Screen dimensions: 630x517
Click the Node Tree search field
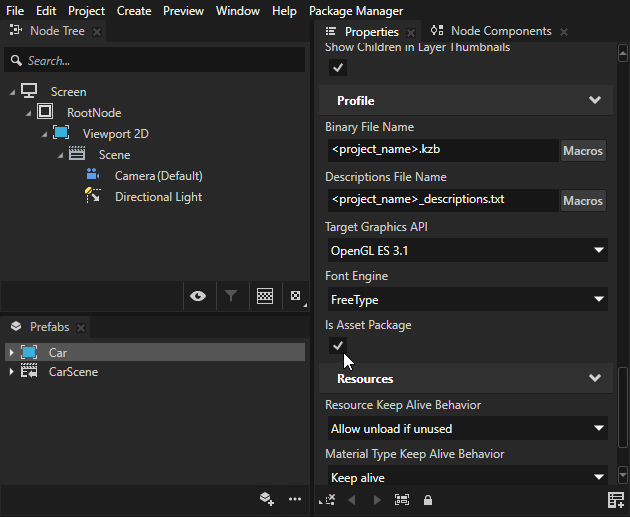(x=154, y=61)
